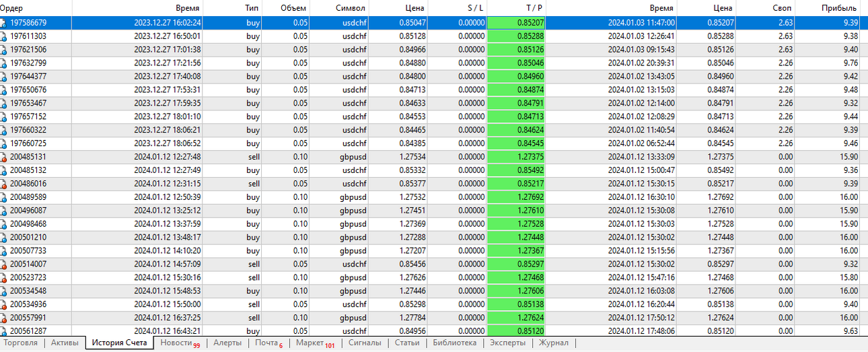This screenshot has height=352, width=868.
Task: Click the profit value 9.76
Action: (x=850, y=63)
